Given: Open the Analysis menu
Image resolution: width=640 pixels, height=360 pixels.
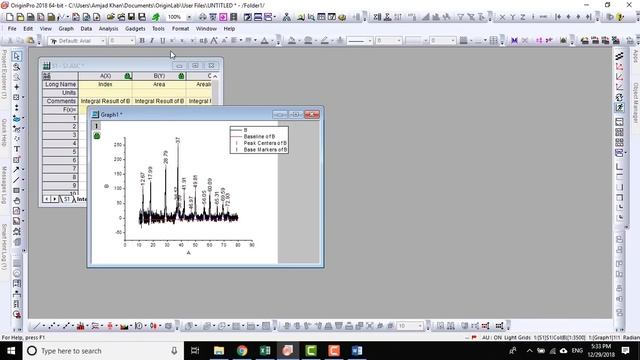Looking at the screenshot, I should tap(108, 29).
